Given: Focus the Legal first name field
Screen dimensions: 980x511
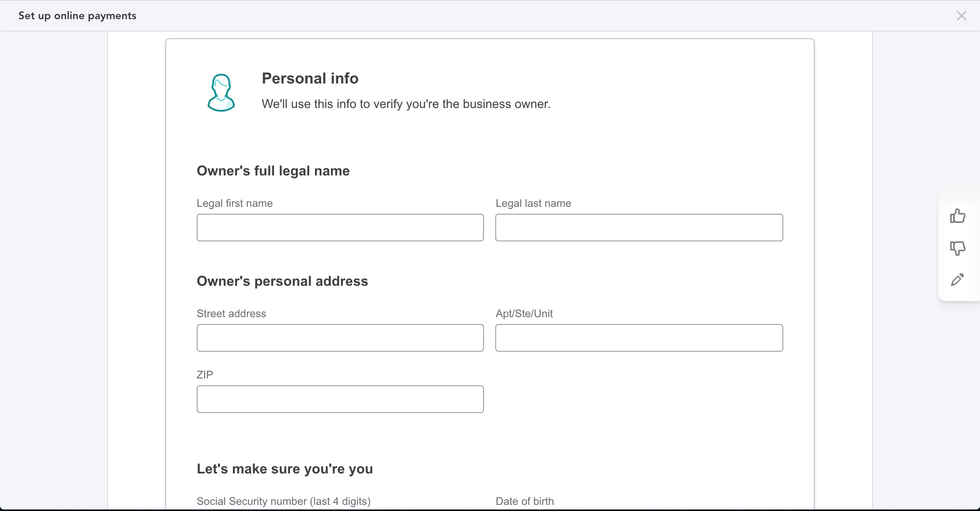Looking at the screenshot, I should pyautogui.click(x=340, y=228).
